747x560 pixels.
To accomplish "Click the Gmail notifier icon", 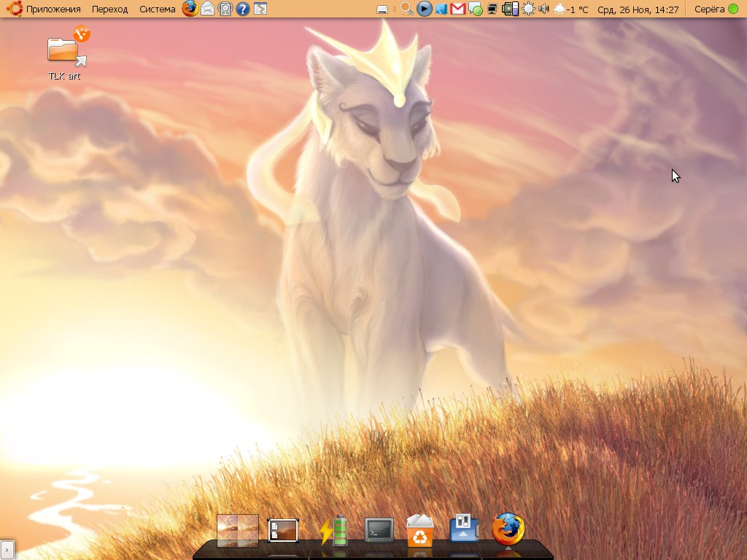I will [458, 9].
